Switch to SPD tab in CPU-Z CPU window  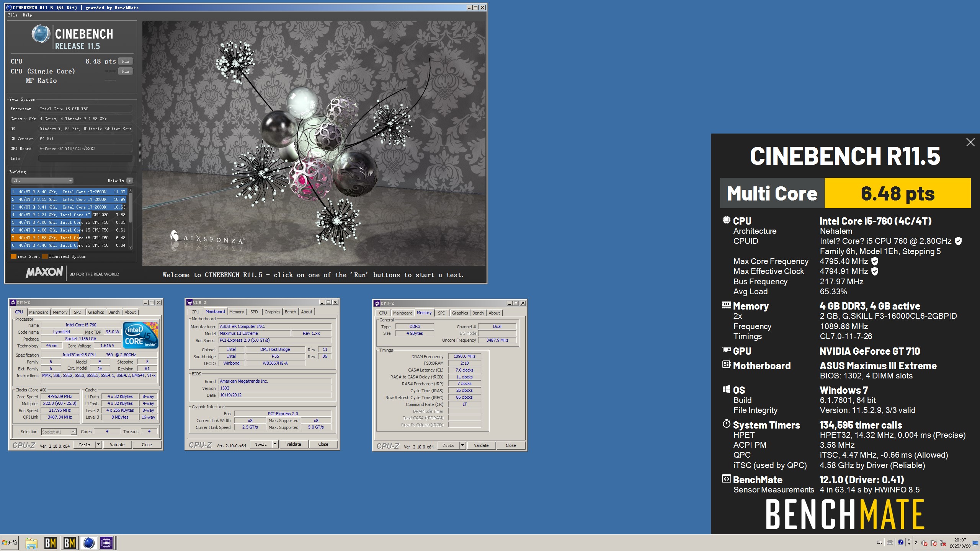[x=78, y=312]
